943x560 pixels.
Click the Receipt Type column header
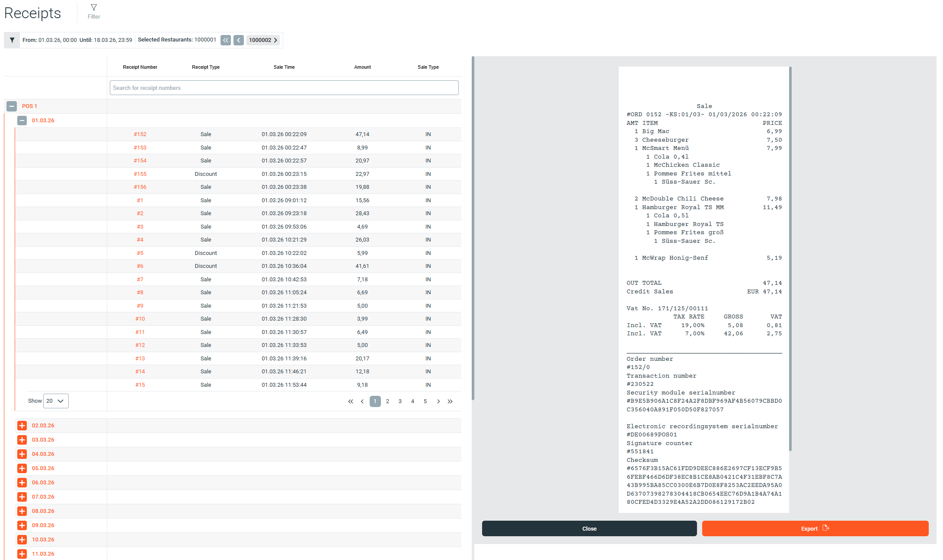pyautogui.click(x=206, y=67)
